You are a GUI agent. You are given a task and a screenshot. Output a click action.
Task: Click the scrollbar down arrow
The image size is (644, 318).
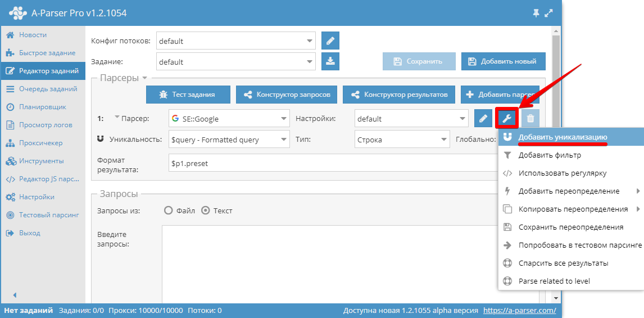(x=556, y=298)
